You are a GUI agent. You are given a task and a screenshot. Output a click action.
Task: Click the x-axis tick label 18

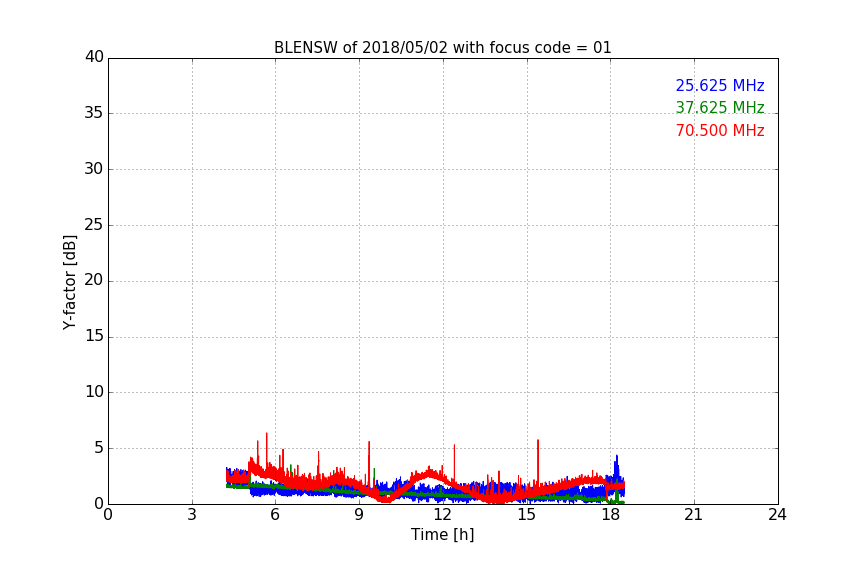[x=610, y=515]
